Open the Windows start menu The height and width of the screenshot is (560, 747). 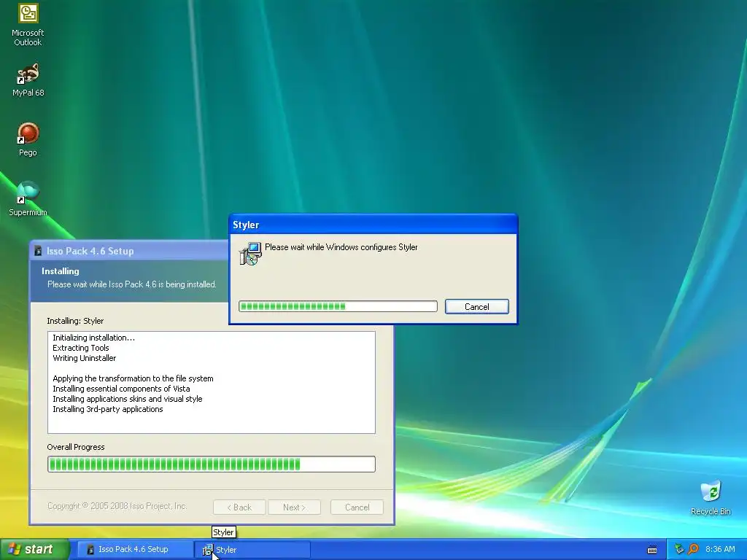[34, 549]
